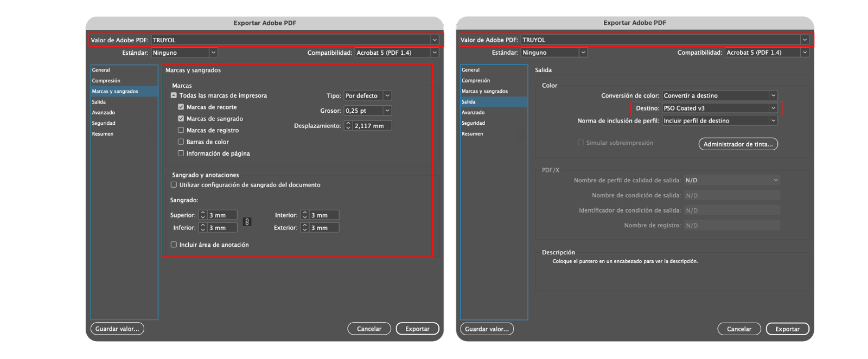This screenshot has width=868, height=359.
Task: Select Compresión in the left dialog's sidebar
Action: 106,81
